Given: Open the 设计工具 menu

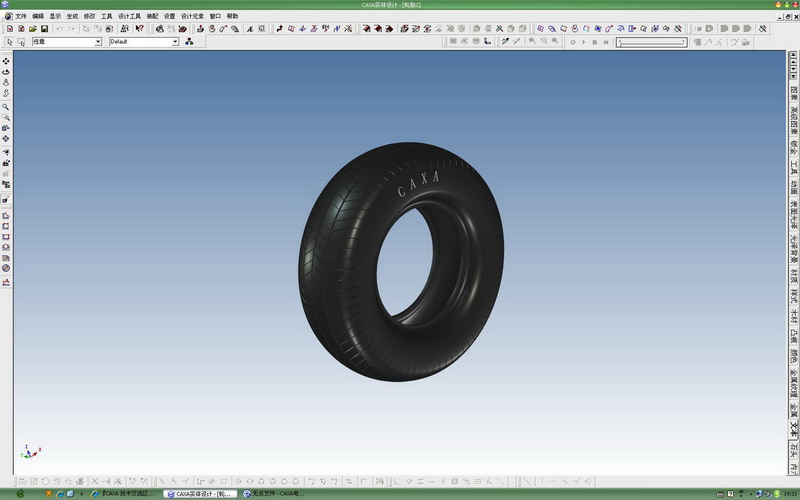Looking at the screenshot, I should tap(130, 16).
